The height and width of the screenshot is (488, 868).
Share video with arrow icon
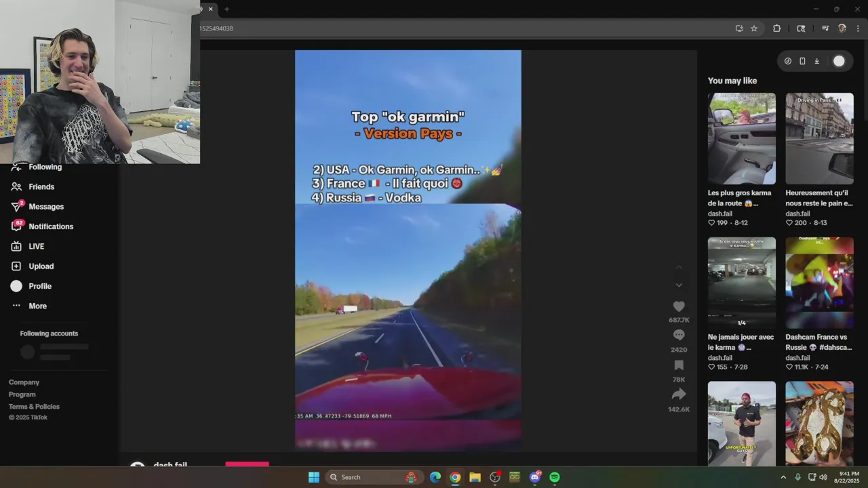679,394
